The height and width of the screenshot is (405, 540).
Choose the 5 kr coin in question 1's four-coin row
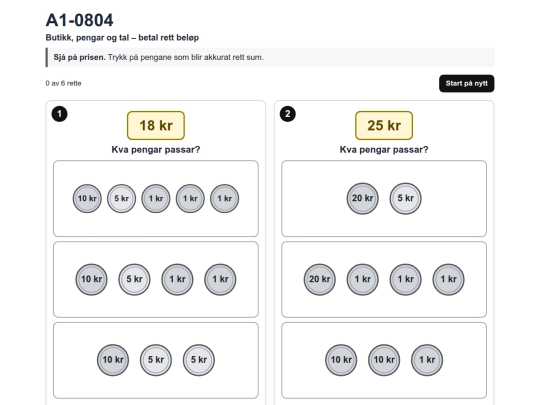click(134, 279)
